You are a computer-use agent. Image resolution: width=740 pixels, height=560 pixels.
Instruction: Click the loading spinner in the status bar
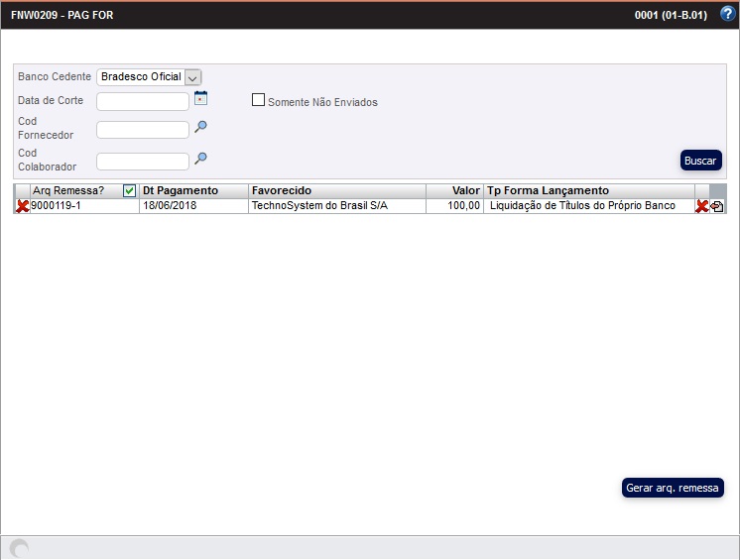click(19, 548)
